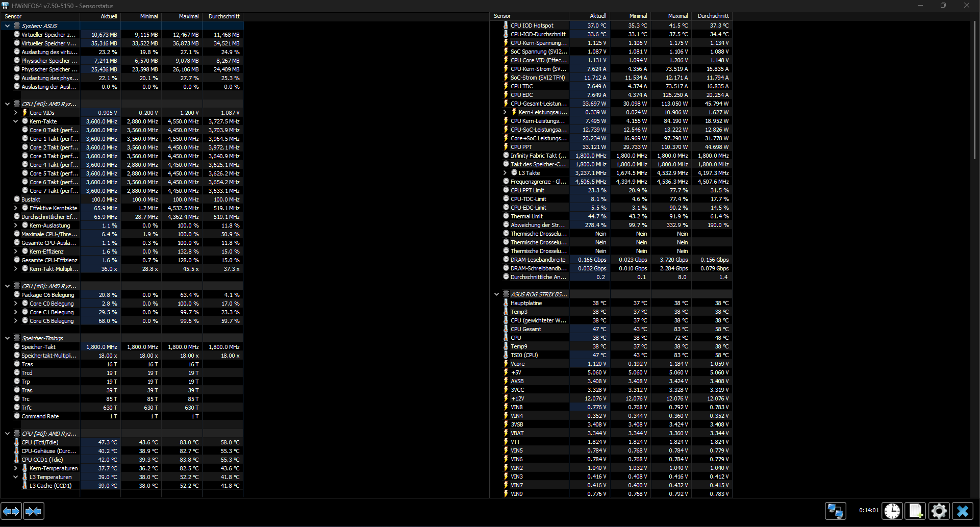Click the clock icon beside Speicher-Takt
980x527 pixels.
[18, 347]
